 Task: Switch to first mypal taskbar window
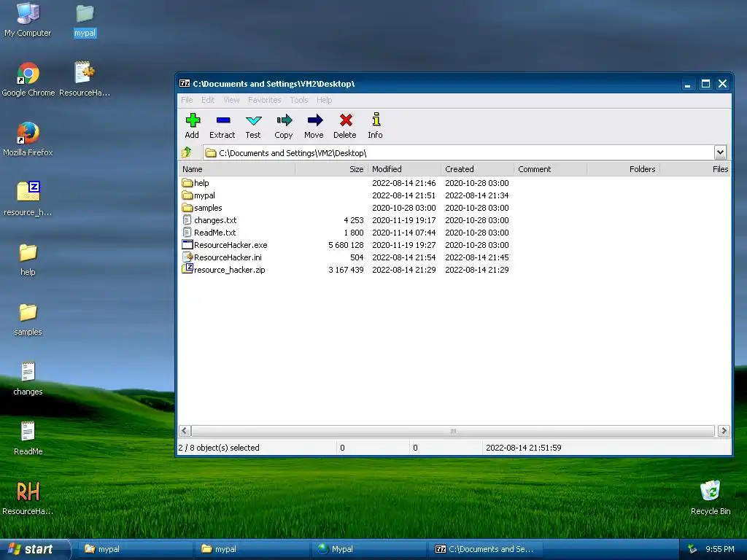tap(135, 549)
